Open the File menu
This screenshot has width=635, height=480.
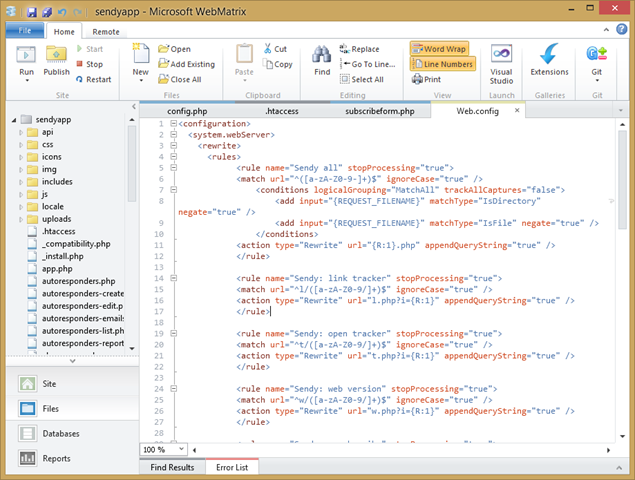[25, 30]
